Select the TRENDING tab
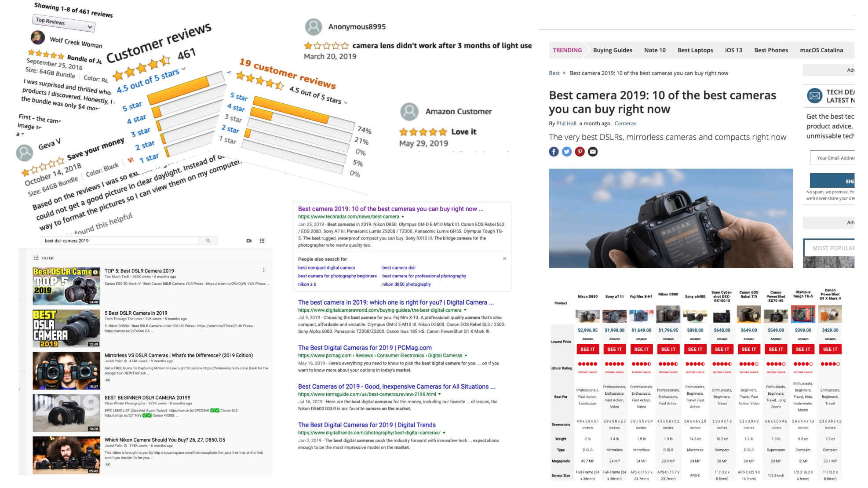The width and height of the screenshot is (868, 488). pos(567,50)
